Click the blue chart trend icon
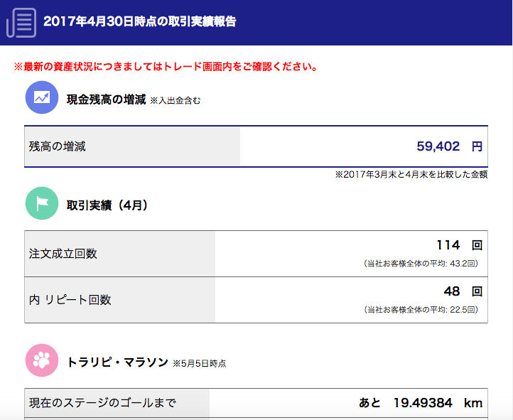 coord(42,97)
